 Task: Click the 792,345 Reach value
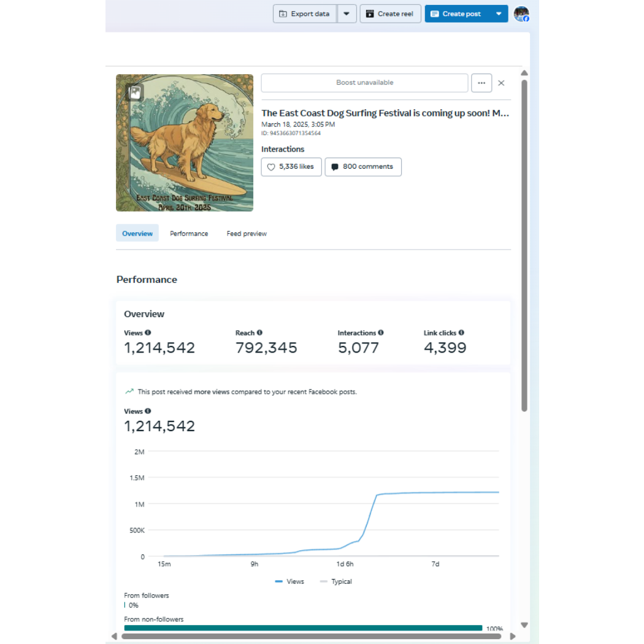[266, 348]
